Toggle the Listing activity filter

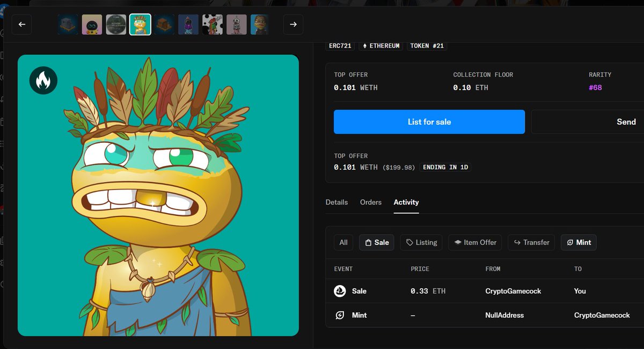[421, 243]
